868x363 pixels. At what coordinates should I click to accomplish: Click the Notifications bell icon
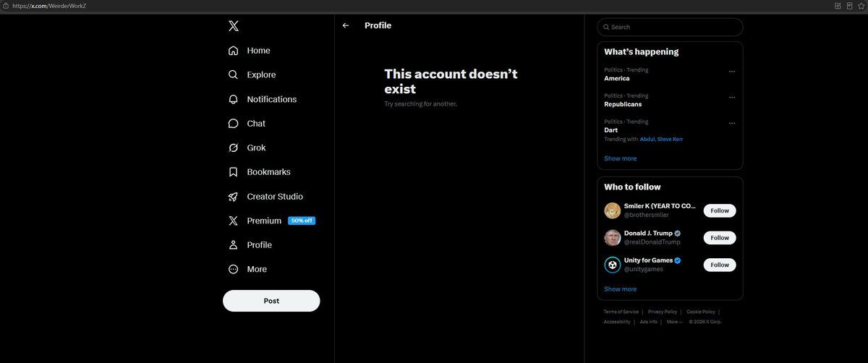[x=233, y=99]
